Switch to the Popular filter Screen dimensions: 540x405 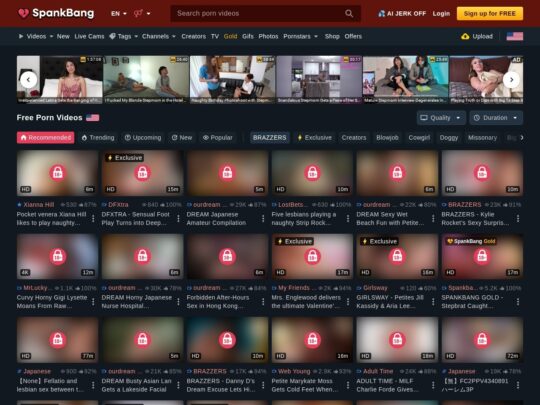tap(218, 137)
